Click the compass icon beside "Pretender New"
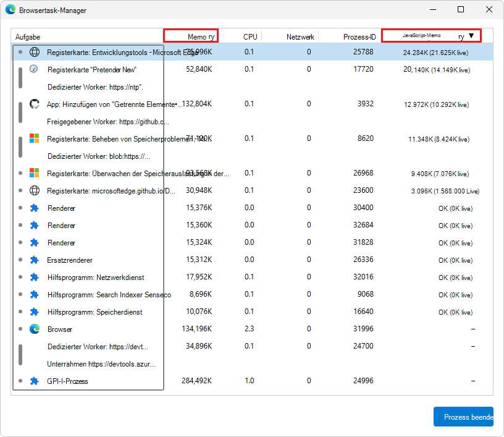504x437 pixels. pos(35,69)
